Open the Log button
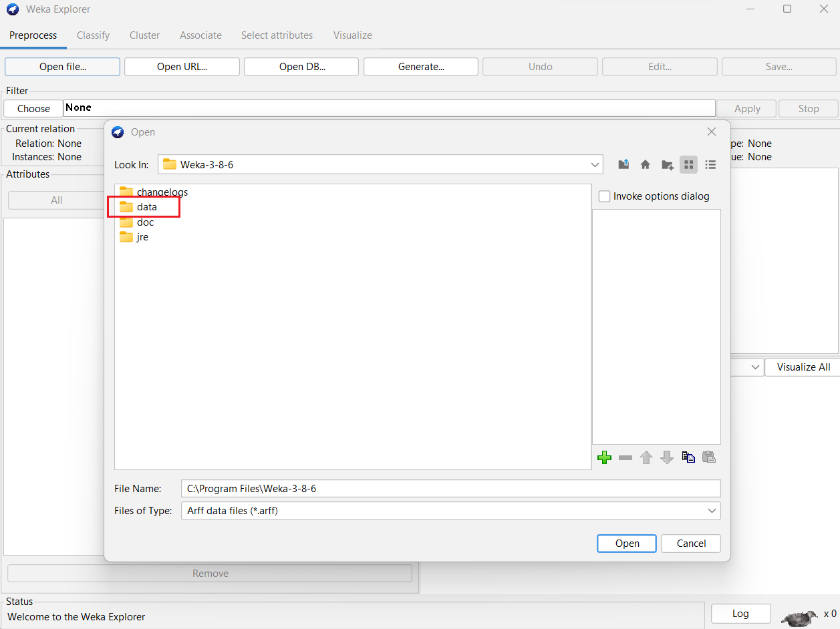Image resolution: width=840 pixels, height=629 pixels. (740, 614)
